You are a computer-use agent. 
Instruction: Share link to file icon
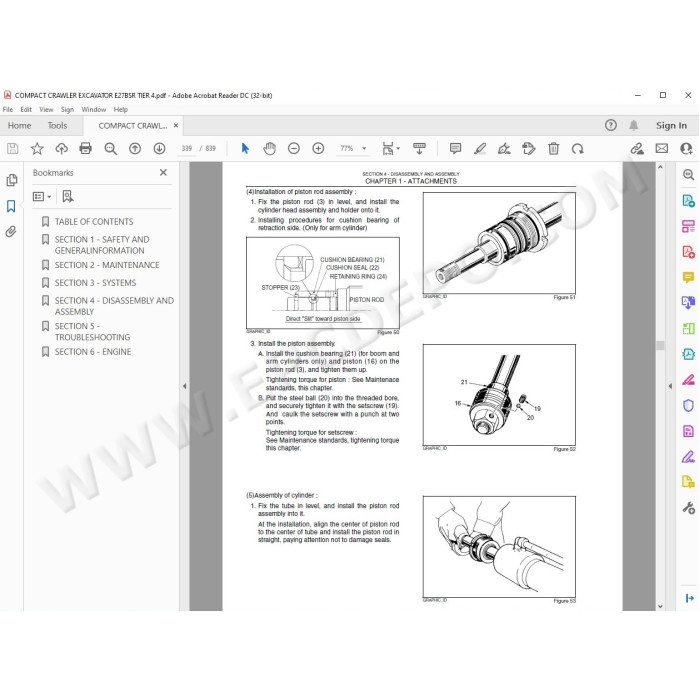coord(637,148)
